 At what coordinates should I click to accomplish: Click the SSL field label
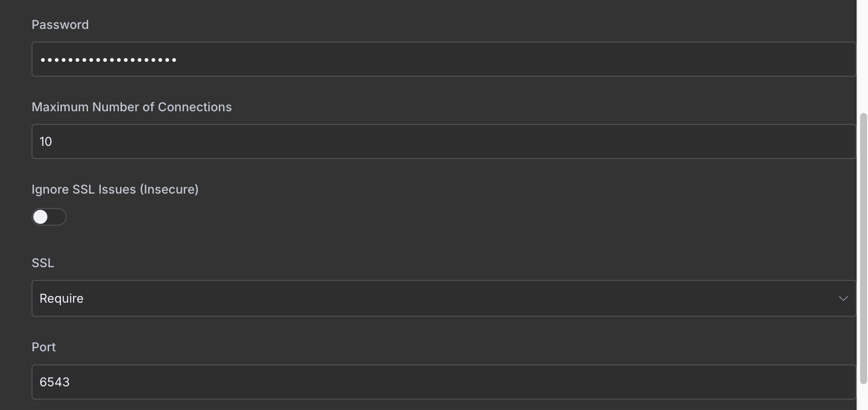click(x=43, y=263)
